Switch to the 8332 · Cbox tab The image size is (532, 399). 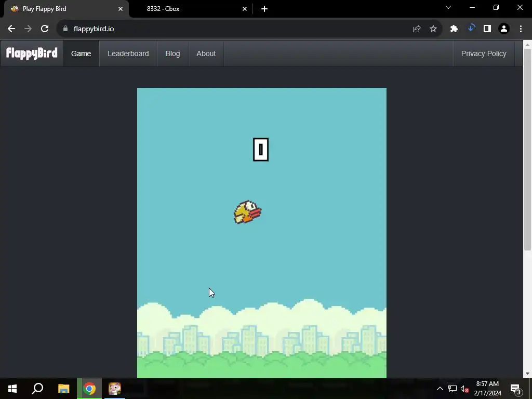click(x=190, y=9)
